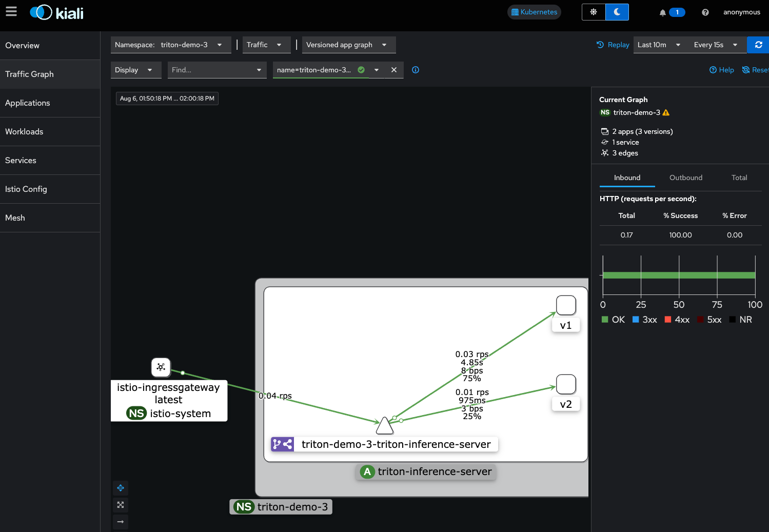Go to Overview page
This screenshot has height=532, width=769.
[50, 46]
